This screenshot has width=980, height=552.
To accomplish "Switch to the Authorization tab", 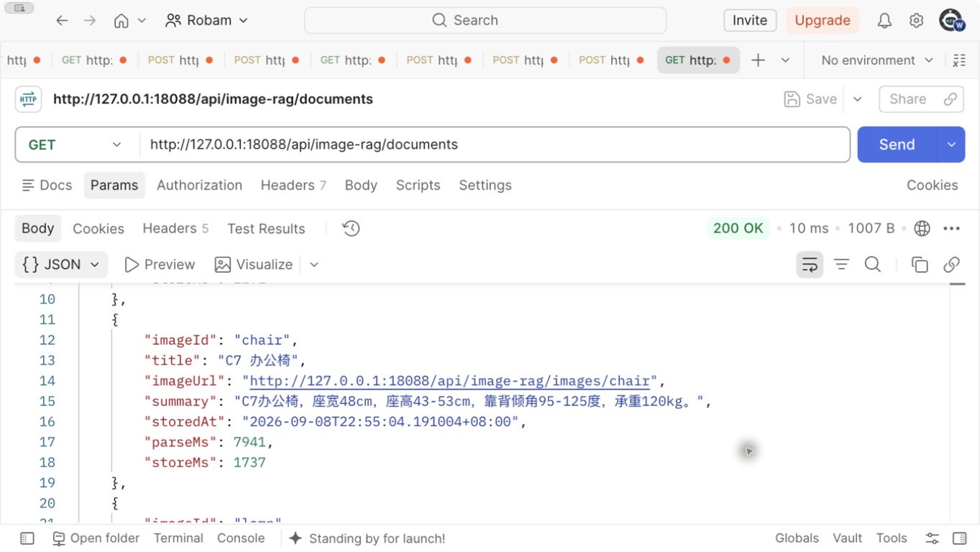I will pos(199,185).
